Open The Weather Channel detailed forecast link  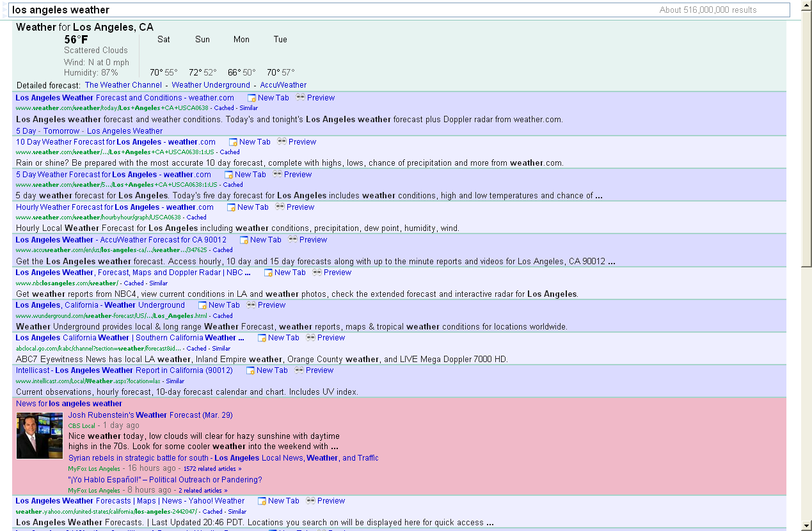click(x=123, y=85)
